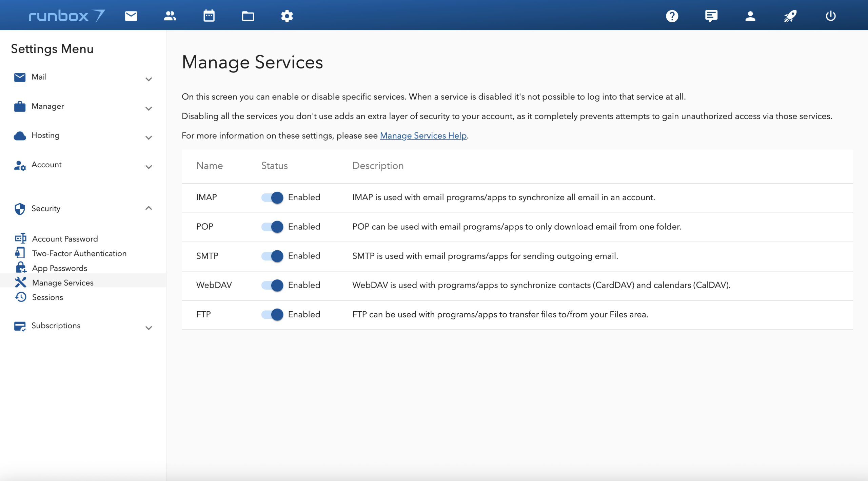868x481 pixels.
Task: Open the Files folder icon in top bar
Action: coord(248,16)
